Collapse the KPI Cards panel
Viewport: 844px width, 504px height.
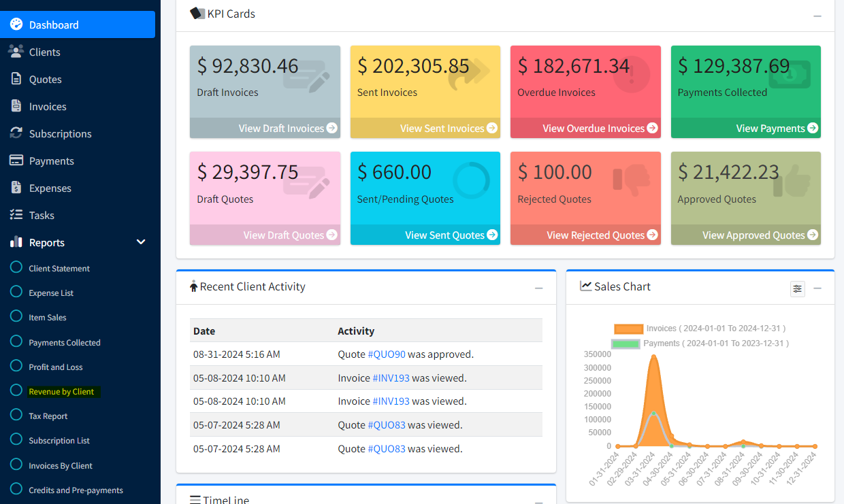pyautogui.click(x=817, y=16)
